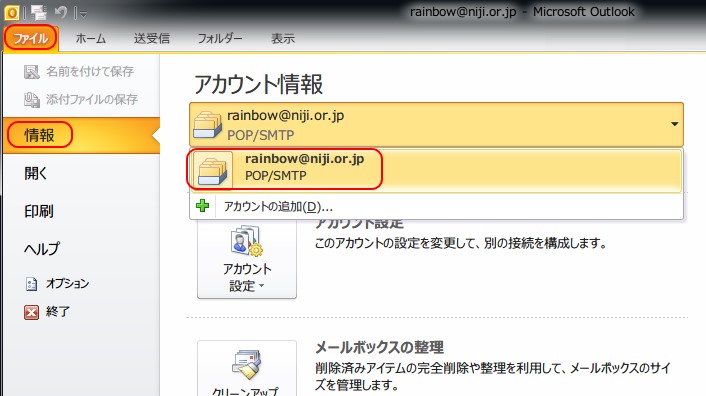Click the オプション options icon
Image resolution: width=706 pixels, height=396 pixels.
tap(32, 284)
